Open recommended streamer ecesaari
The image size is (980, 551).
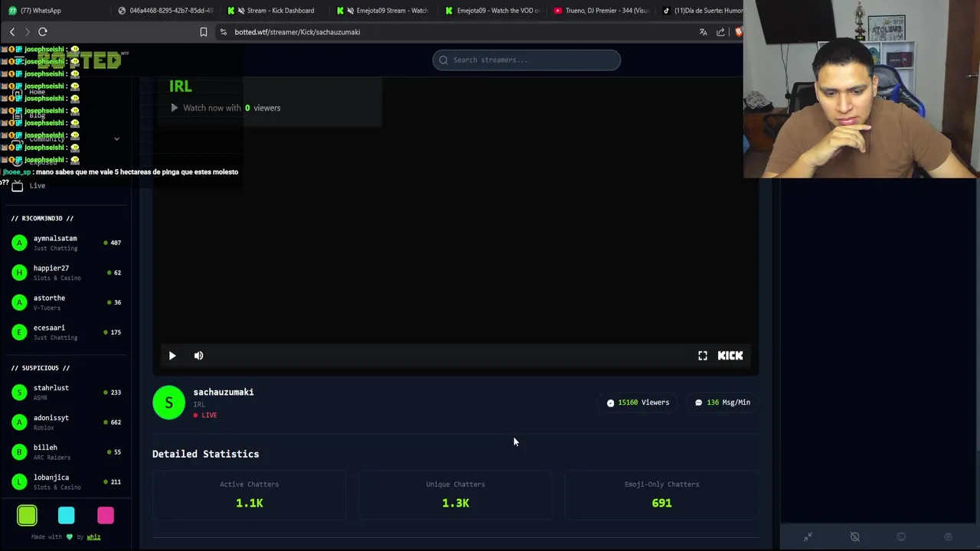(67, 332)
